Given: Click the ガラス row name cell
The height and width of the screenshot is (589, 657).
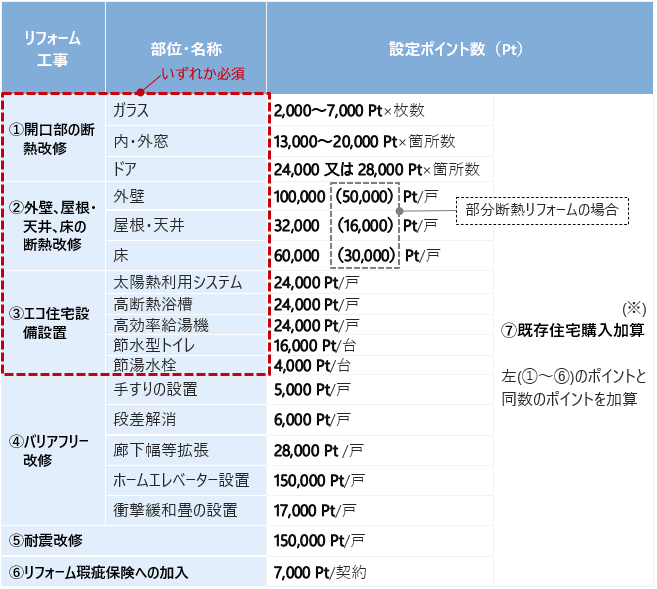Looking at the screenshot, I should [x=132, y=109].
